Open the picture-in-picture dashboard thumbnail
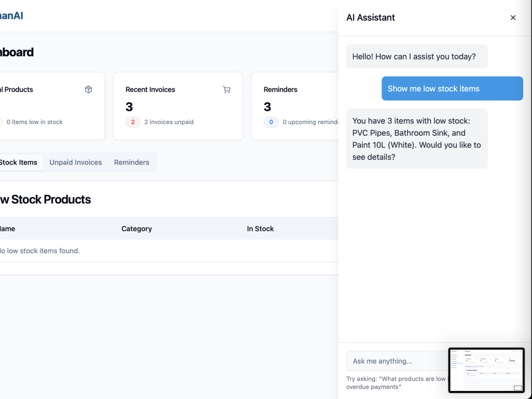This screenshot has width=532, height=399. [x=486, y=370]
